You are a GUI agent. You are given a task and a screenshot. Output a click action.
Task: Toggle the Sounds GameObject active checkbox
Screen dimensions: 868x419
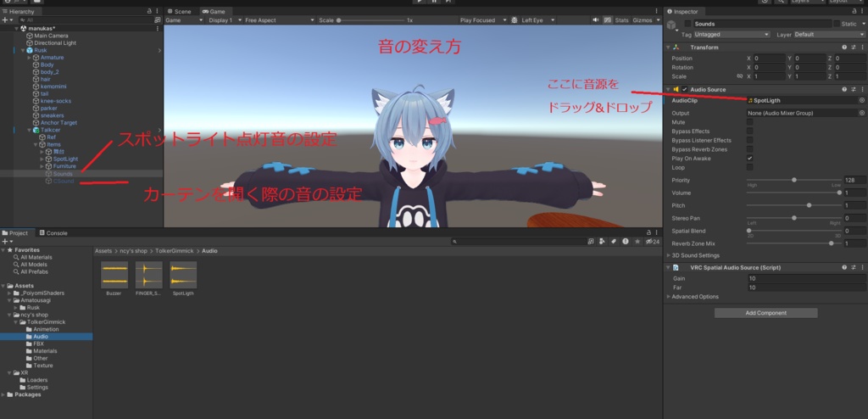[687, 24]
